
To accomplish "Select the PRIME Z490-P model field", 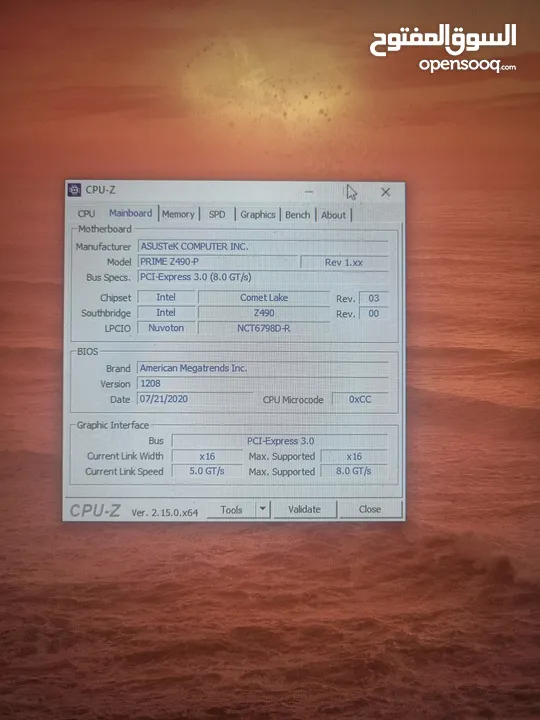I will (x=218, y=262).
